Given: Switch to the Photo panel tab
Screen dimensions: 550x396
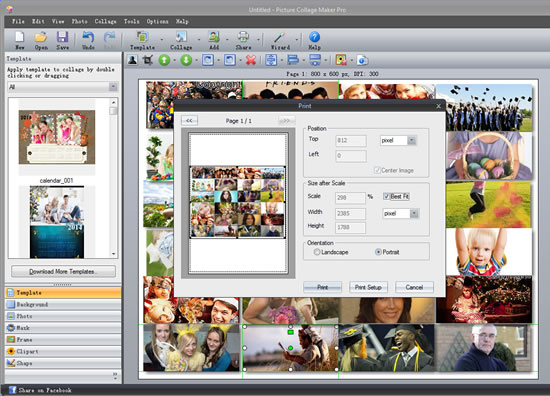Looking at the screenshot, I should point(63,316).
